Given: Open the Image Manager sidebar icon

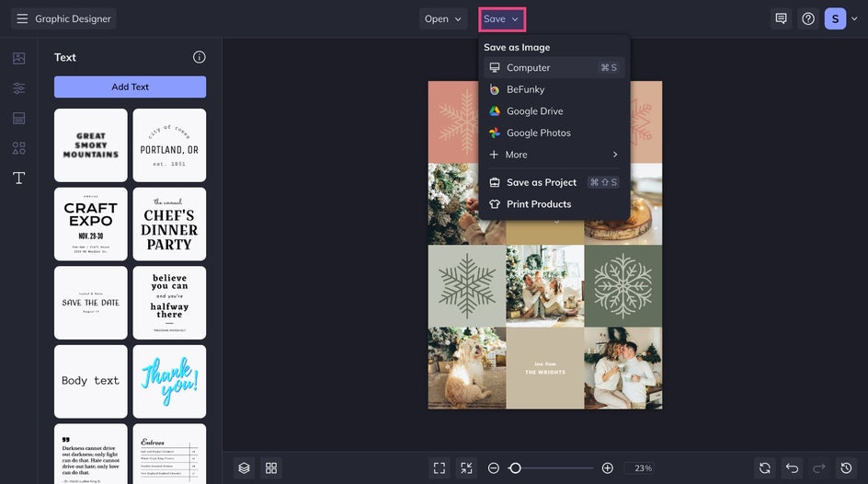Looking at the screenshot, I should [x=18, y=58].
